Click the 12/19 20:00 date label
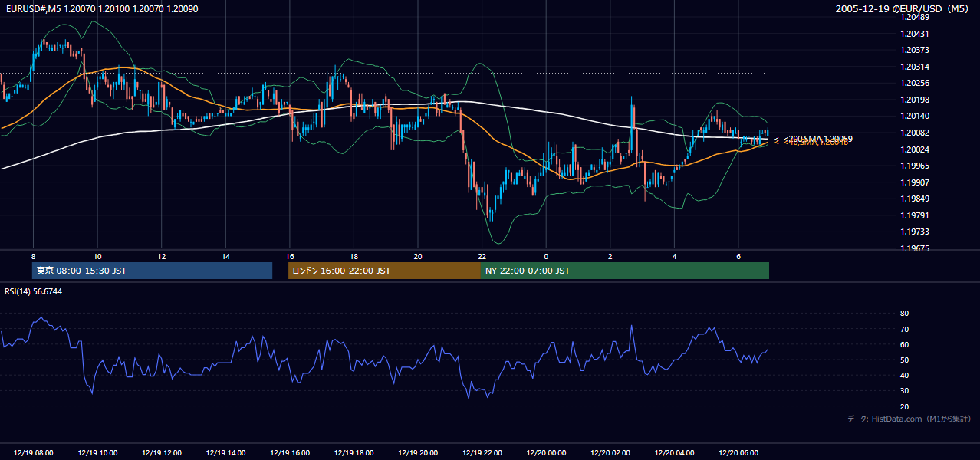The width and height of the screenshot is (980, 460). coord(419,453)
